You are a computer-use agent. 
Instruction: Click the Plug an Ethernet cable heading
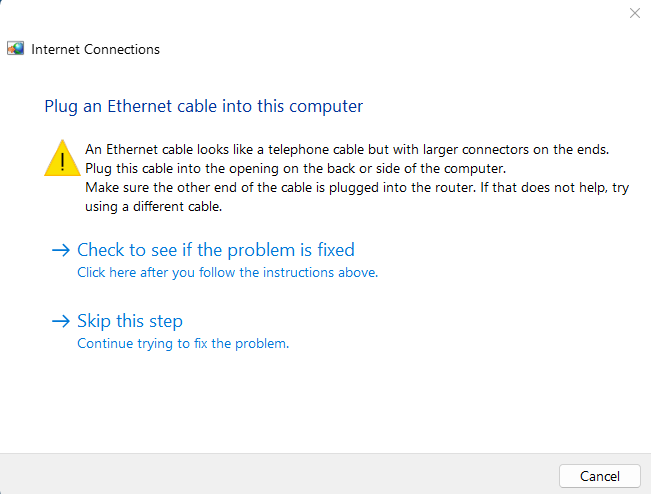pos(203,106)
